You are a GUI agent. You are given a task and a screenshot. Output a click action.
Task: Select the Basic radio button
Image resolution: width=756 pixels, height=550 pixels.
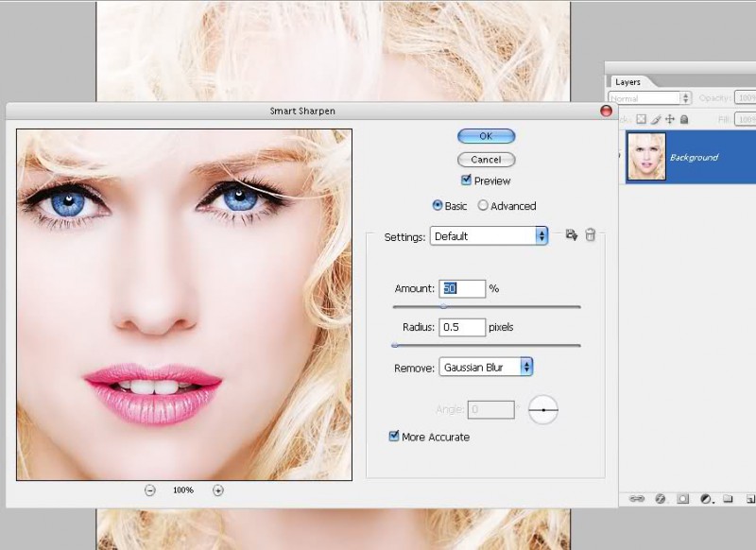(x=437, y=205)
